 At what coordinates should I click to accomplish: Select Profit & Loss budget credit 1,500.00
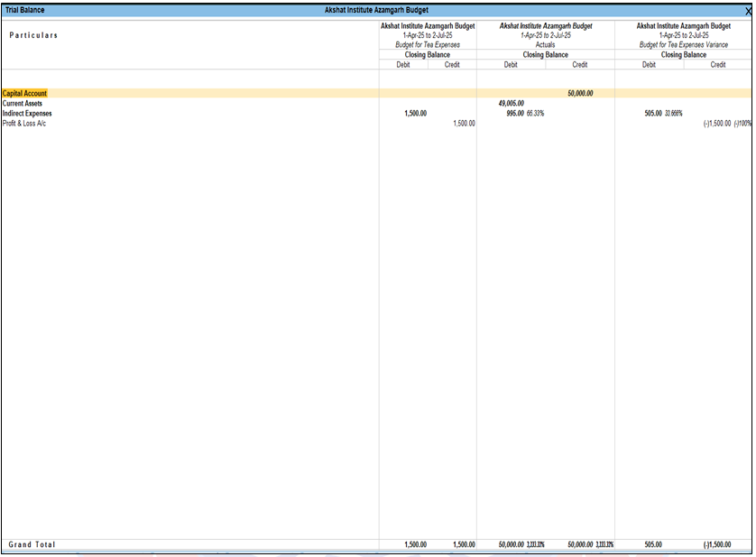[464, 124]
